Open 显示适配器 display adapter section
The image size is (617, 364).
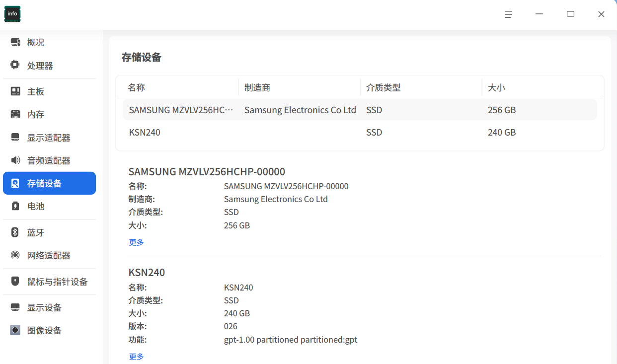pyautogui.click(x=49, y=138)
